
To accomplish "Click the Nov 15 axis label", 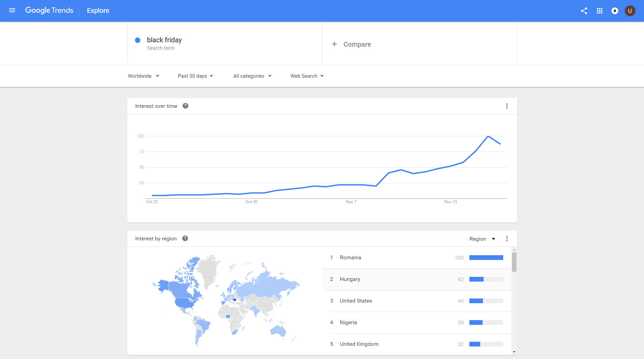I will point(451,202).
